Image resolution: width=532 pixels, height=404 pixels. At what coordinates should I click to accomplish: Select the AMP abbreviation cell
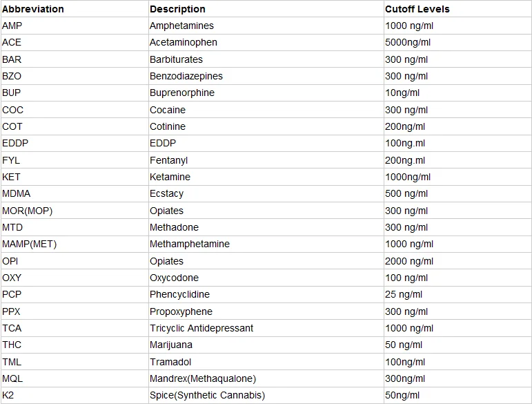(12, 26)
